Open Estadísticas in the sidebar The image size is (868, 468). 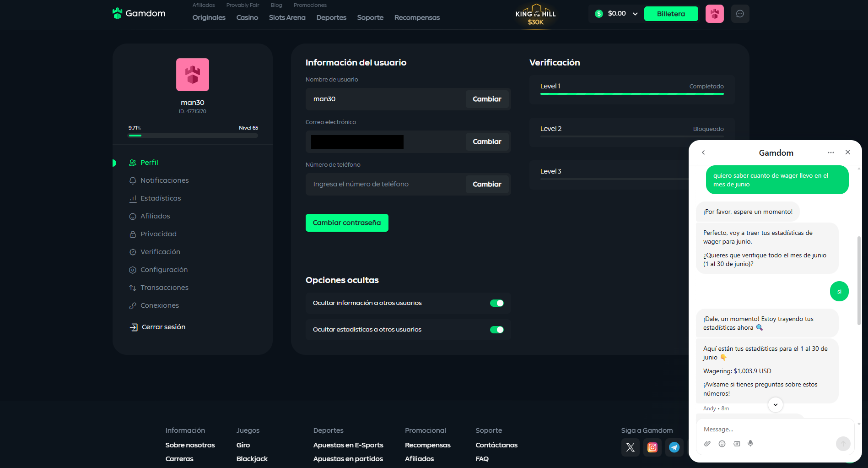155,198
